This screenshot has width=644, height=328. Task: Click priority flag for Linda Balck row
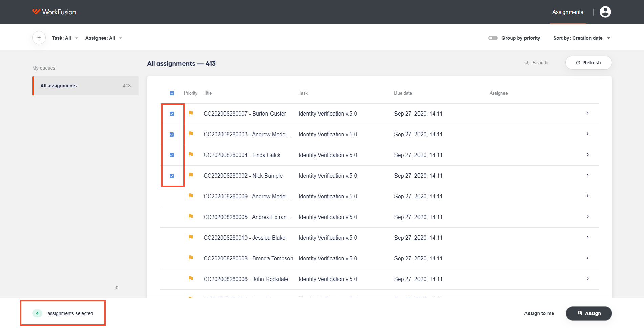[x=191, y=155]
